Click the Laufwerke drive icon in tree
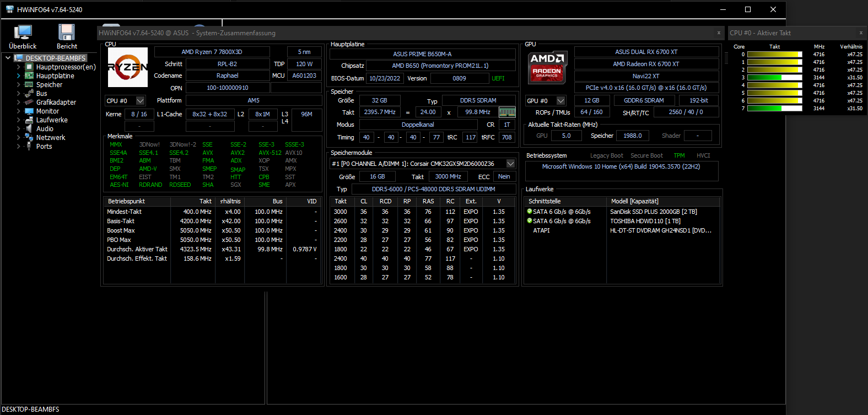Viewport: 868px width, 415px height. [x=29, y=120]
